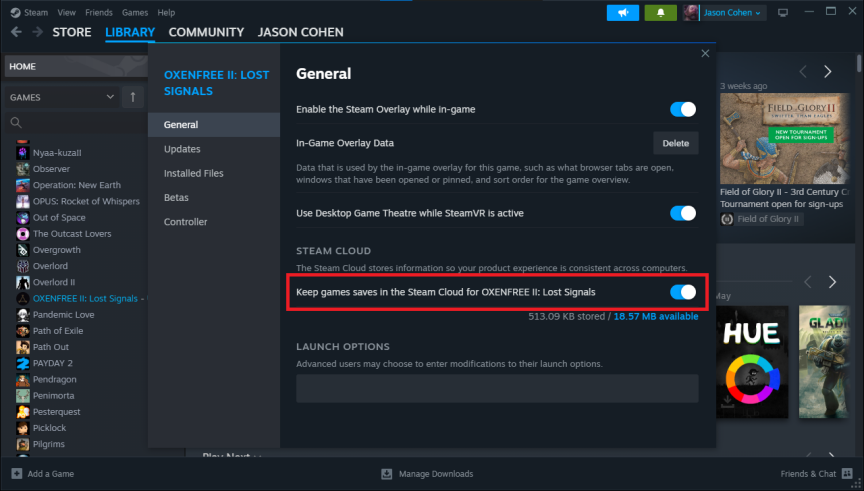Turn off Steam Cloud saves for OXENFREE II
The height and width of the screenshot is (491, 864).
click(682, 292)
